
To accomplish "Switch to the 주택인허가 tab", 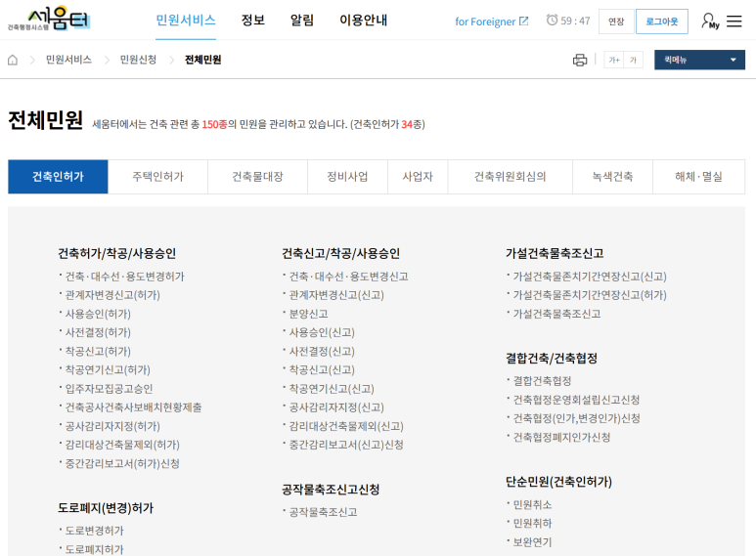I will pyautogui.click(x=157, y=177).
